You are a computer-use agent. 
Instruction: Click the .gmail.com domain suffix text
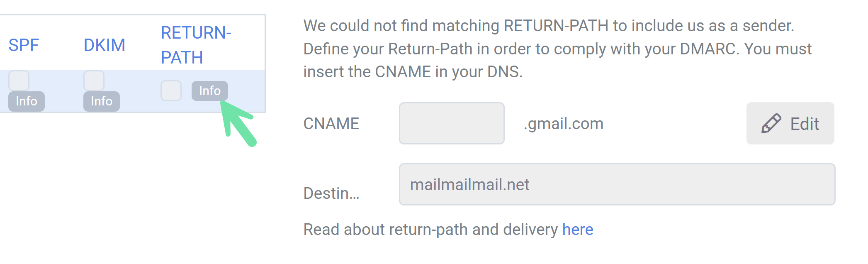[563, 124]
